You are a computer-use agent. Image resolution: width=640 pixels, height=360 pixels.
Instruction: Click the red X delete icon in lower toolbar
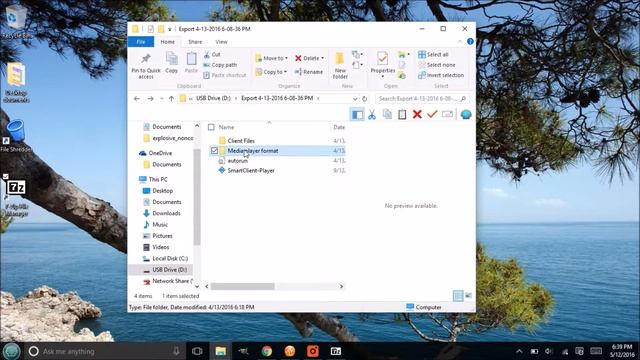point(417,114)
